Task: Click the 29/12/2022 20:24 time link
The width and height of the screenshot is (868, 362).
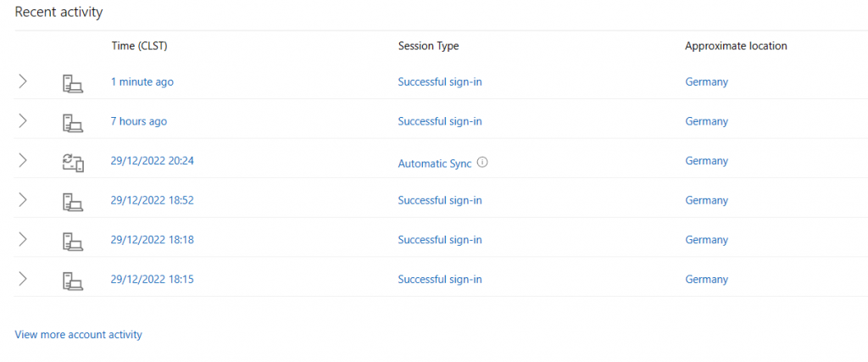Action: coord(153,160)
